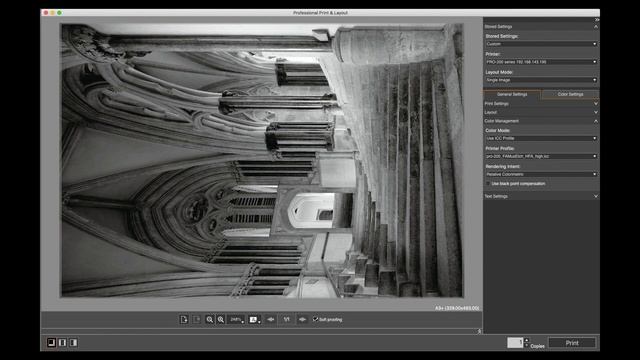Enable Use black point compensation checkbox
Viewport: 640px width, 360px height.
pyautogui.click(x=488, y=184)
